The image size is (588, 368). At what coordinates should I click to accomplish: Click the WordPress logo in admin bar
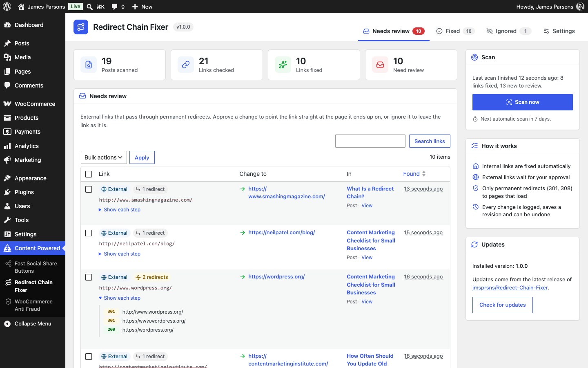click(x=7, y=7)
